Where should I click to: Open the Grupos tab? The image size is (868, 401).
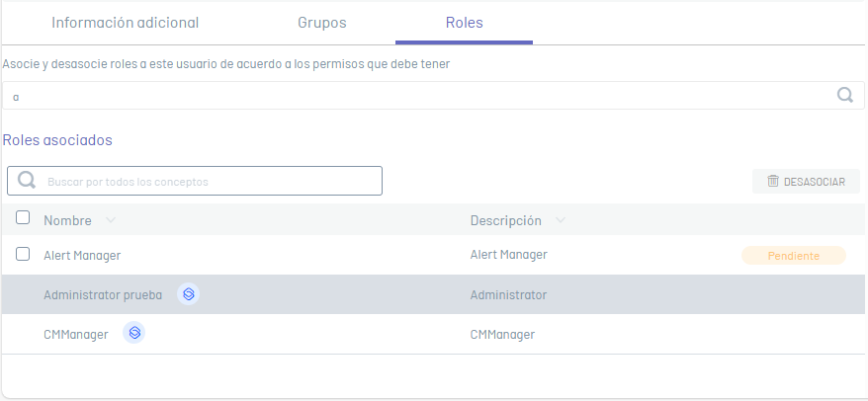[x=322, y=23]
